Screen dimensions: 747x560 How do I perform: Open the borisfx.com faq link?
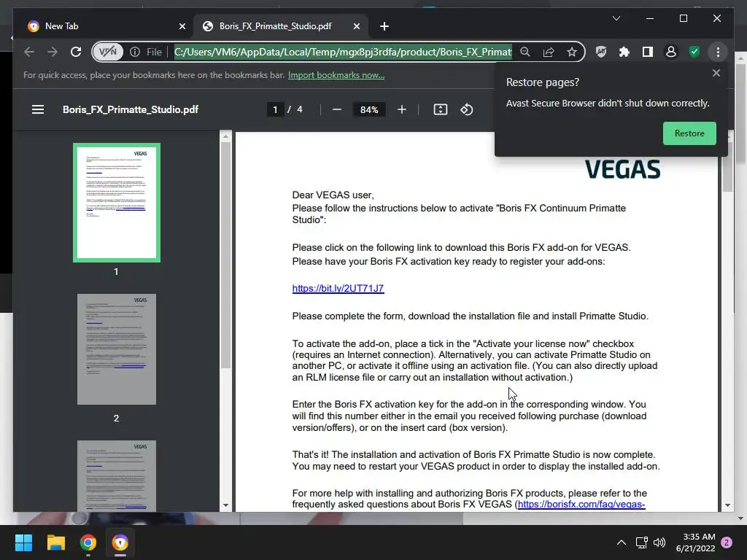[x=581, y=505]
